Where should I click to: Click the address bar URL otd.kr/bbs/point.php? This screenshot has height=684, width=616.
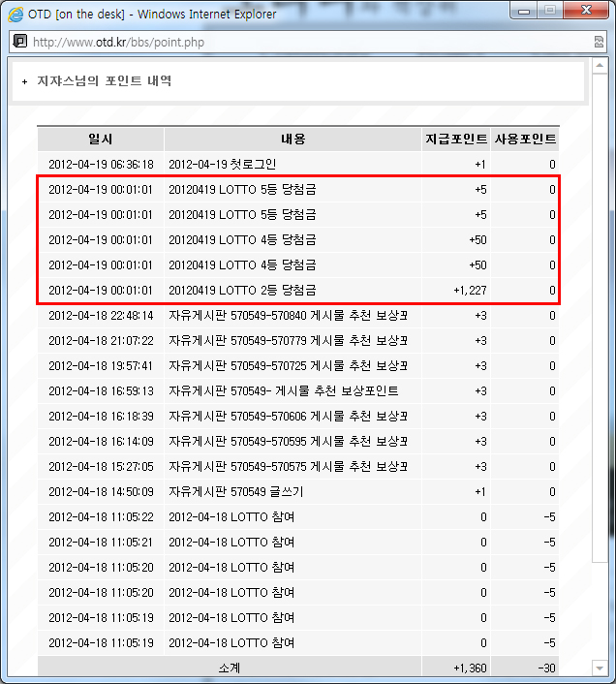(118, 43)
